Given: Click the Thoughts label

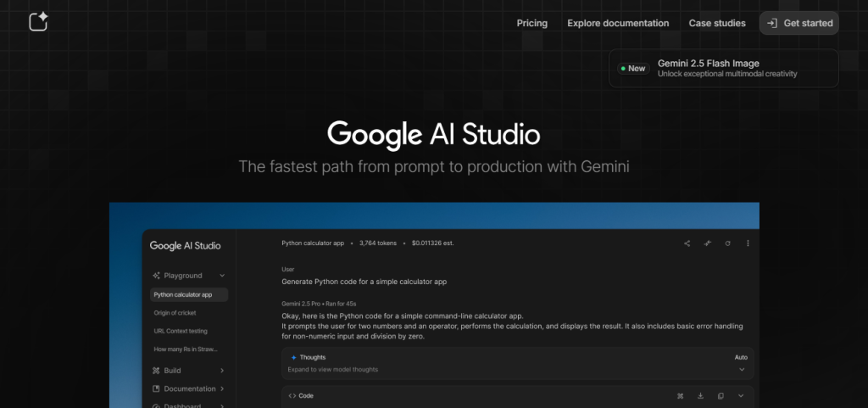Looking at the screenshot, I should [313, 358].
